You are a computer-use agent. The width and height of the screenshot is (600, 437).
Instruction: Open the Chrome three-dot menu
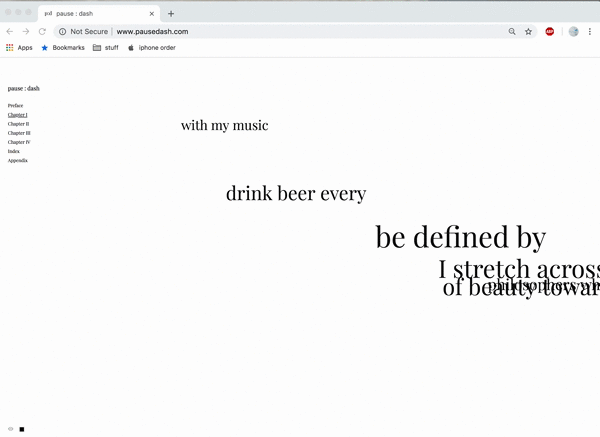(x=589, y=31)
